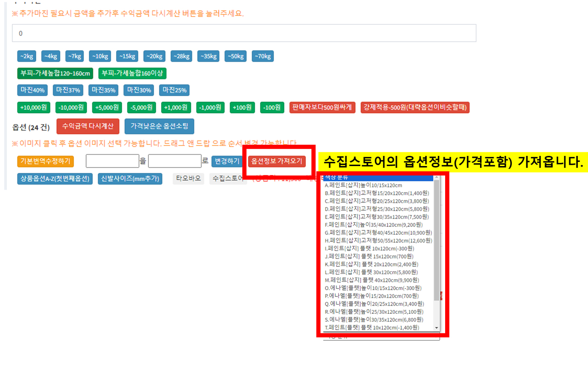Click the 옵션정보 가져오기 import button

click(276, 161)
